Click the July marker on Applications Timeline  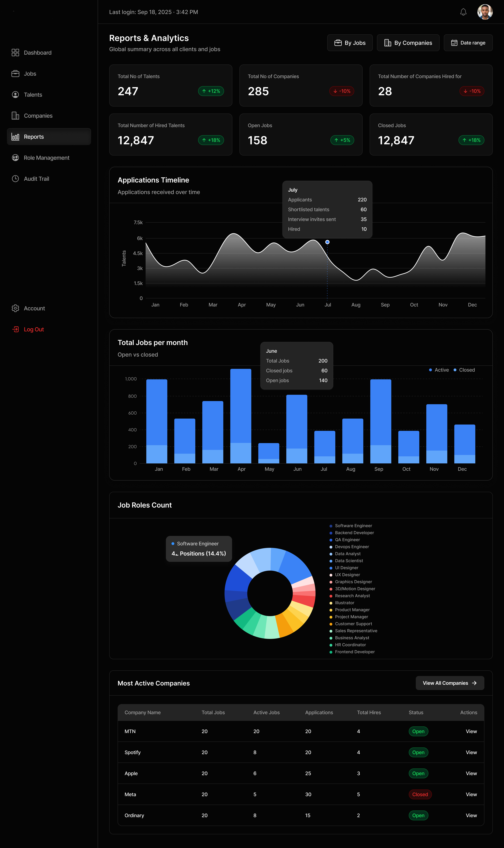[x=327, y=242]
